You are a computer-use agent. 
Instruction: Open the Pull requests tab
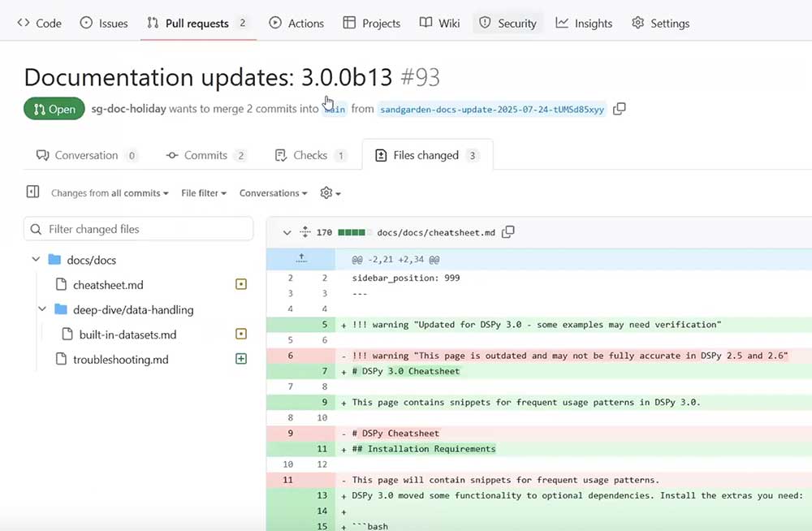197,24
